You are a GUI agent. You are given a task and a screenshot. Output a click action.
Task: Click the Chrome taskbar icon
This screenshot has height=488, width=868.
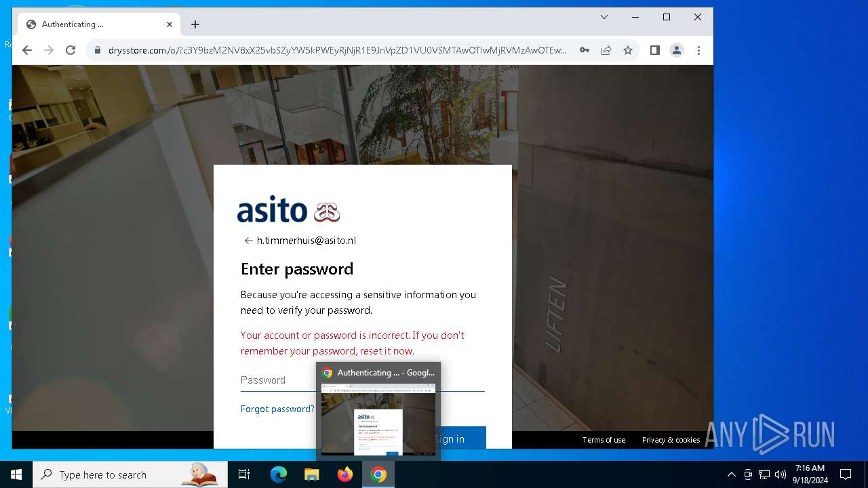(378, 474)
